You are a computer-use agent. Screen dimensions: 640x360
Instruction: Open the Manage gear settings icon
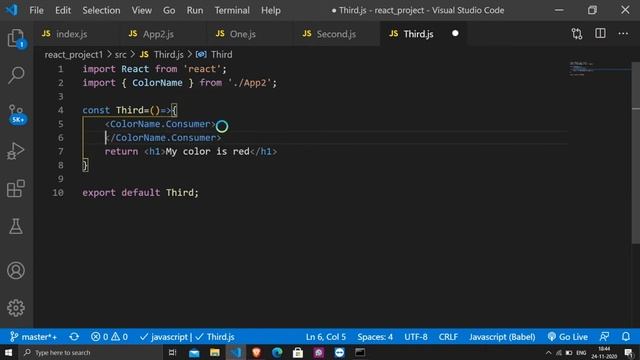[x=16, y=308]
